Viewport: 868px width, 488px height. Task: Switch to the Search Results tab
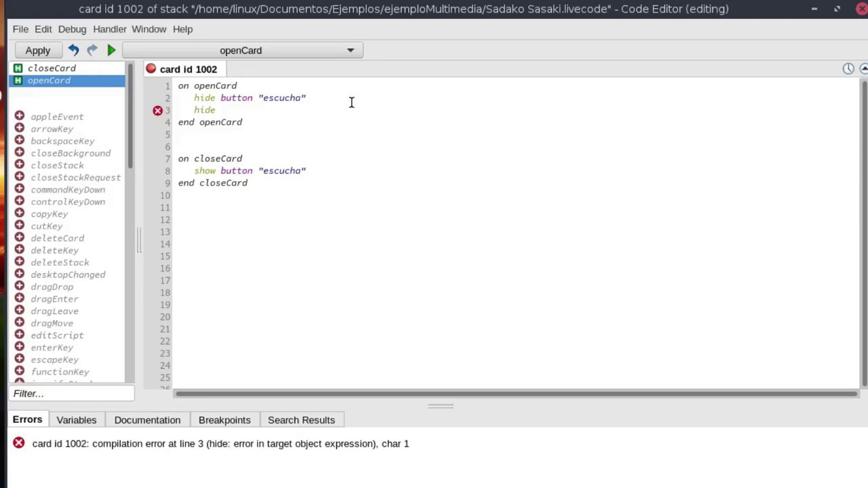tap(301, 420)
